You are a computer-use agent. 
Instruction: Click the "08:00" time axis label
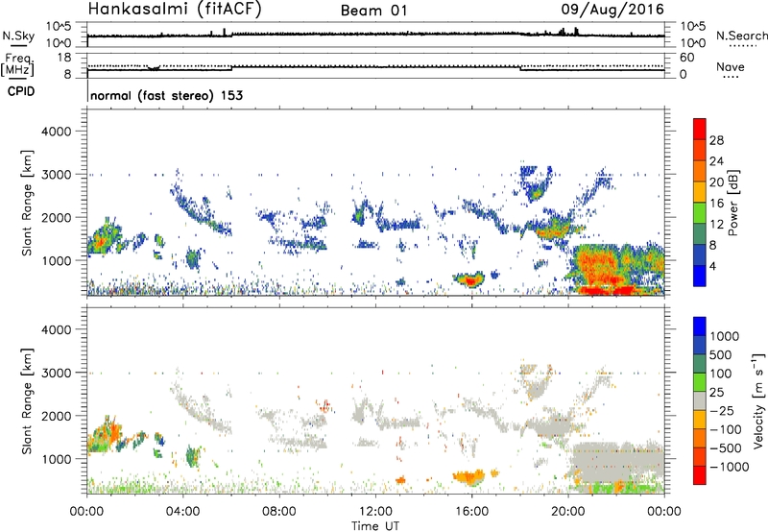pyautogui.click(x=278, y=512)
